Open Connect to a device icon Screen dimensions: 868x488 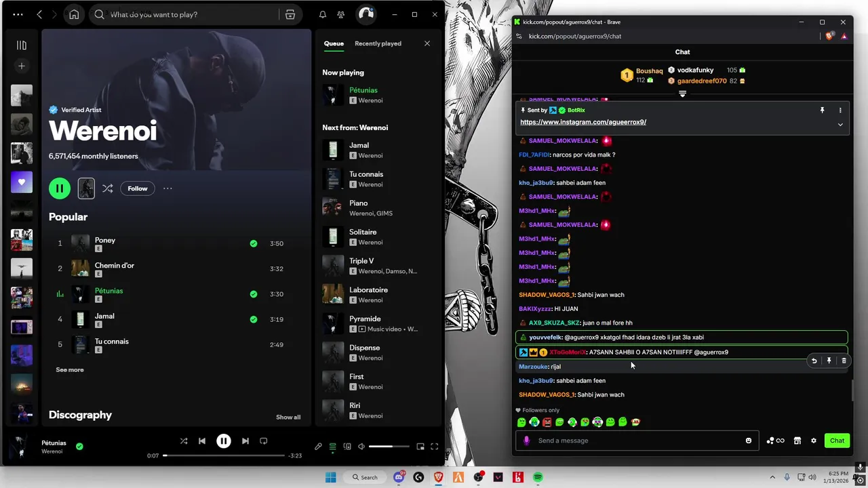[x=347, y=447]
